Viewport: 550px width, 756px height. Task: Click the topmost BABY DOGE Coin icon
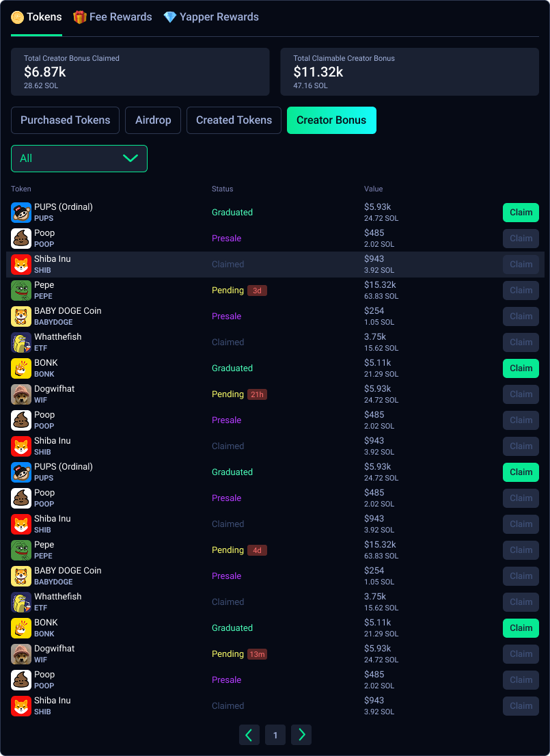pos(21,316)
